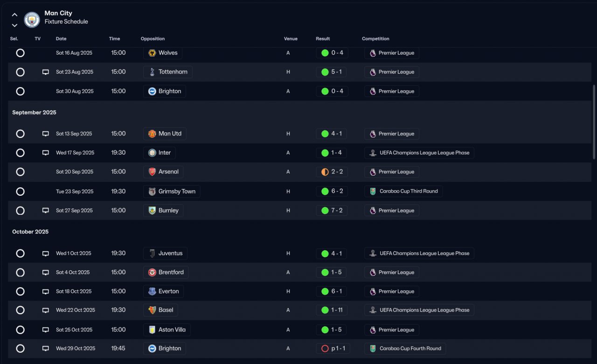Select the Man Utd fixture radio button
This screenshot has height=364, width=597.
tap(20, 134)
